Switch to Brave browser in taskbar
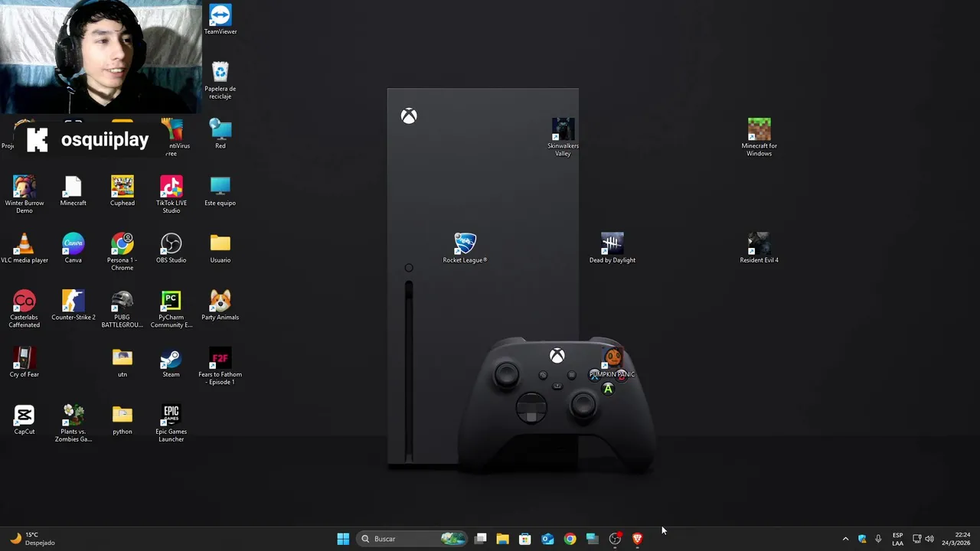The image size is (980, 551). coord(637,539)
